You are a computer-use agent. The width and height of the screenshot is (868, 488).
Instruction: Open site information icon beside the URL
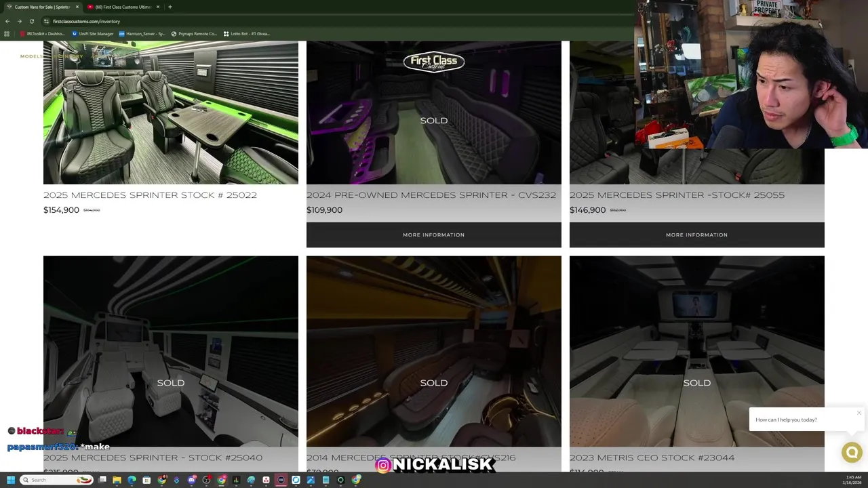46,21
